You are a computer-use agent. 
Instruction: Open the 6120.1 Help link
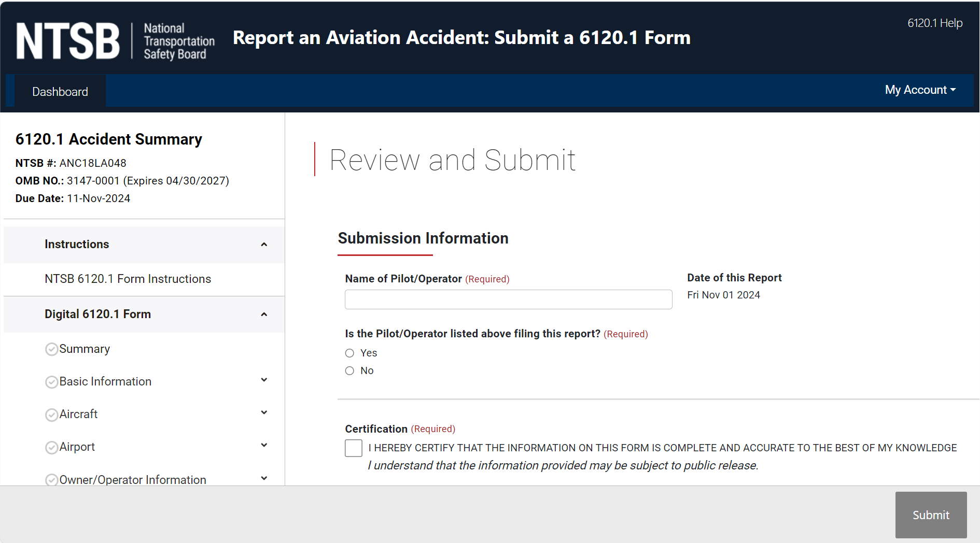[934, 23]
